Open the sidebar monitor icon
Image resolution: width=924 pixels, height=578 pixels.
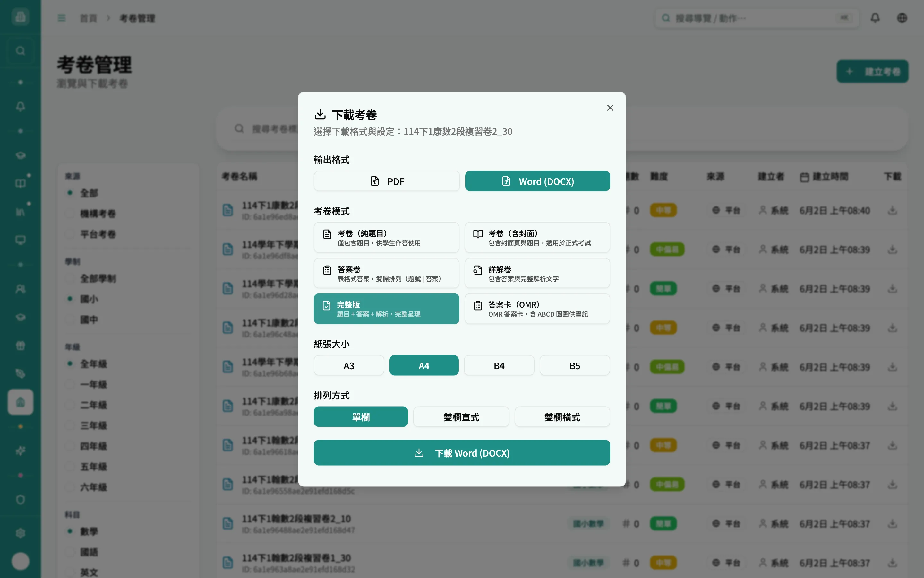pos(20,240)
